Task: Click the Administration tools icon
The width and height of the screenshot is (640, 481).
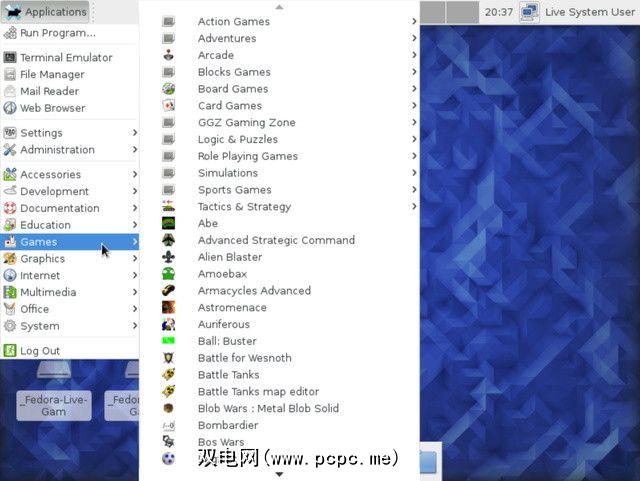Action: click(10, 150)
